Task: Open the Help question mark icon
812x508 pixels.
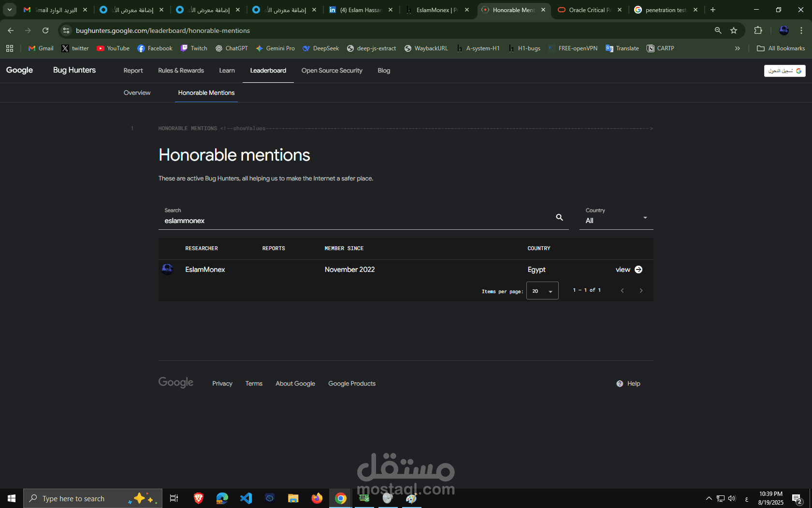Action: coord(620,384)
